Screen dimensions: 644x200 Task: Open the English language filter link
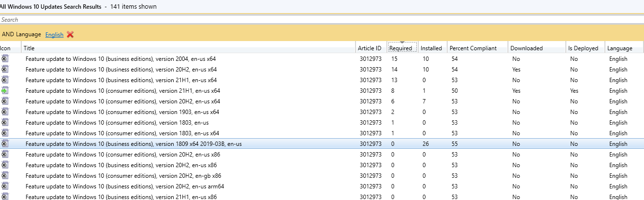click(x=55, y=35)
